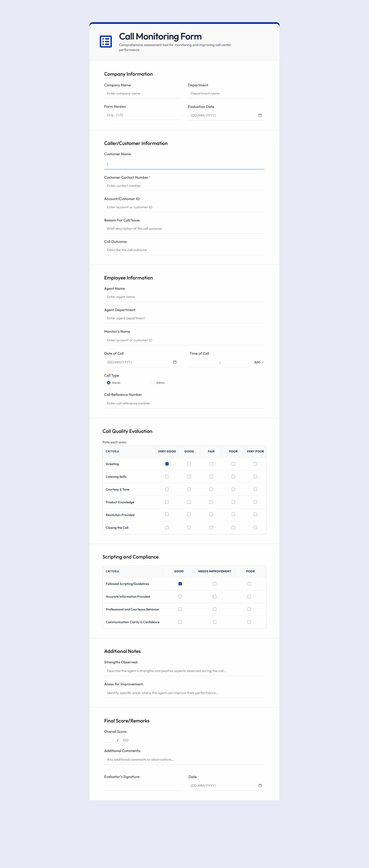Check Good for Communication Clarity & Confidence
This screenshot has width=369, height=868.
pos(180,622)
